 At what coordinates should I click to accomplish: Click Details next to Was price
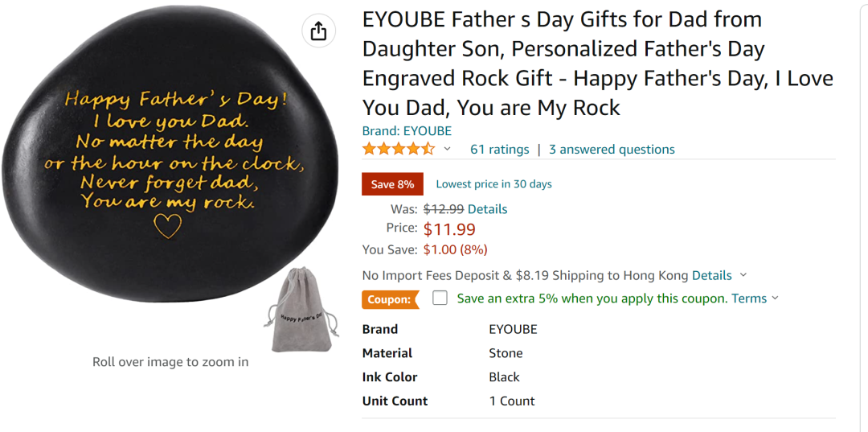[487, 209]
